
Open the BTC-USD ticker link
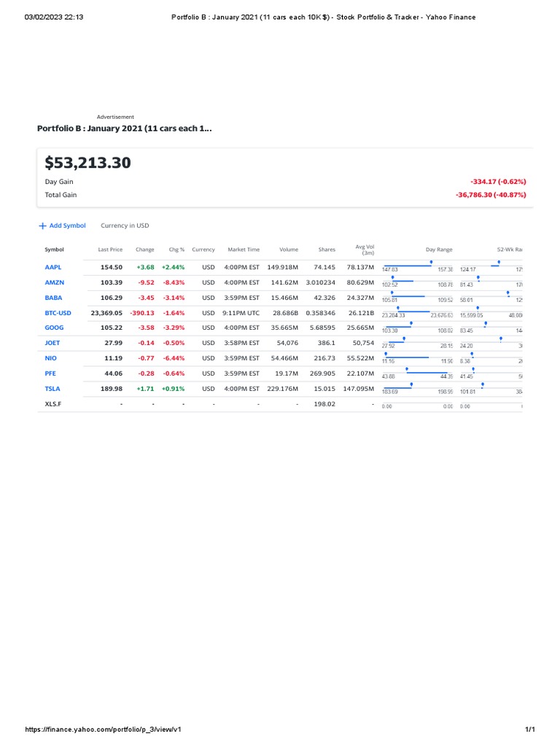[x=58, y=313]
